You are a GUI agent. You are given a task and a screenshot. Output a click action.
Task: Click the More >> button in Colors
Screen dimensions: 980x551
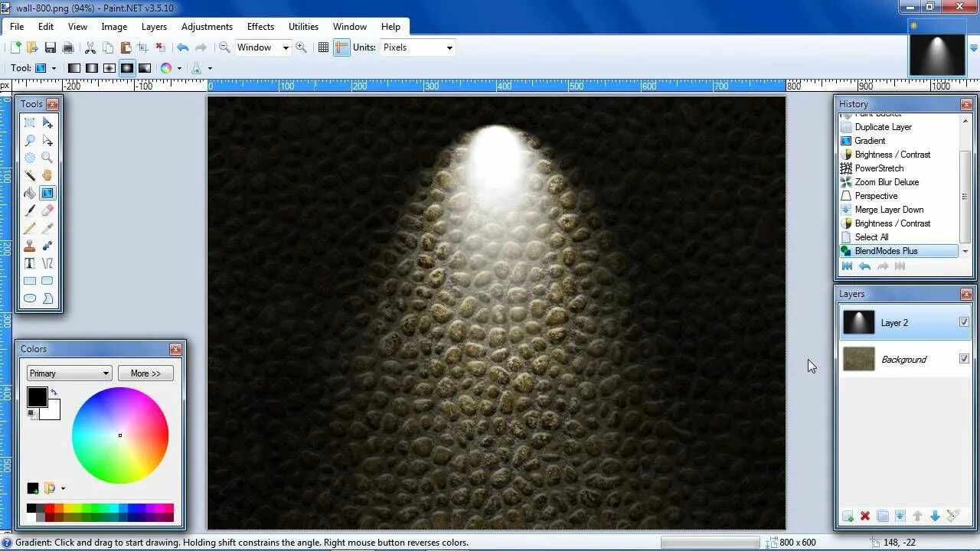click(145, 373)
